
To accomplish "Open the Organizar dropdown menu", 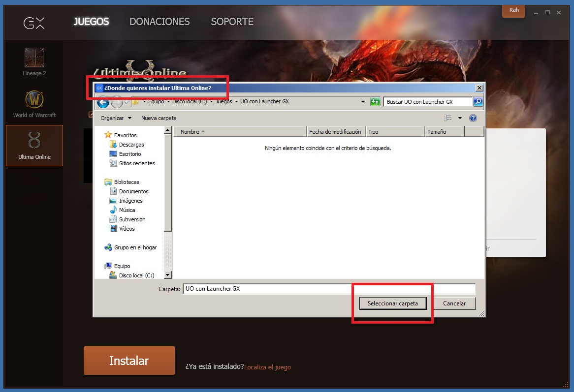I will [x=116, y=118].
